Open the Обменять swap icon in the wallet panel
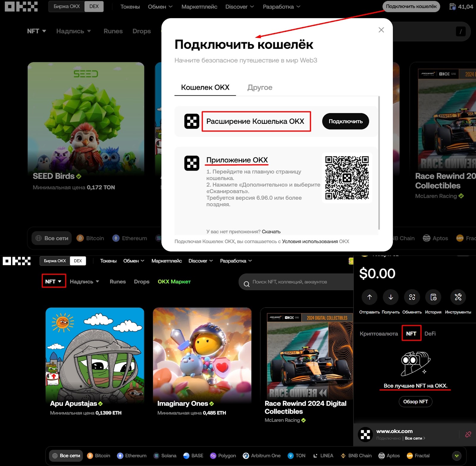 (x=412, y=297)
